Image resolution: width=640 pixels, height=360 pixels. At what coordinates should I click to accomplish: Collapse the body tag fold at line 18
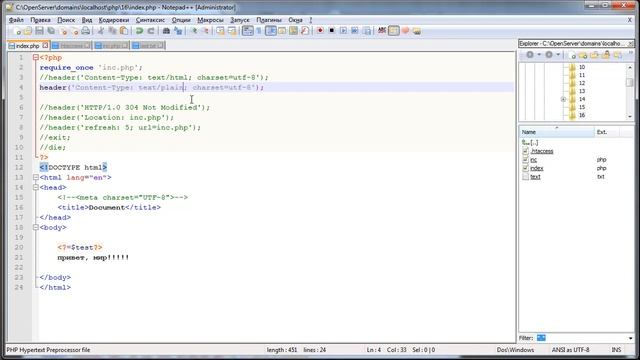pyautogui.click(x=36, y=227)
